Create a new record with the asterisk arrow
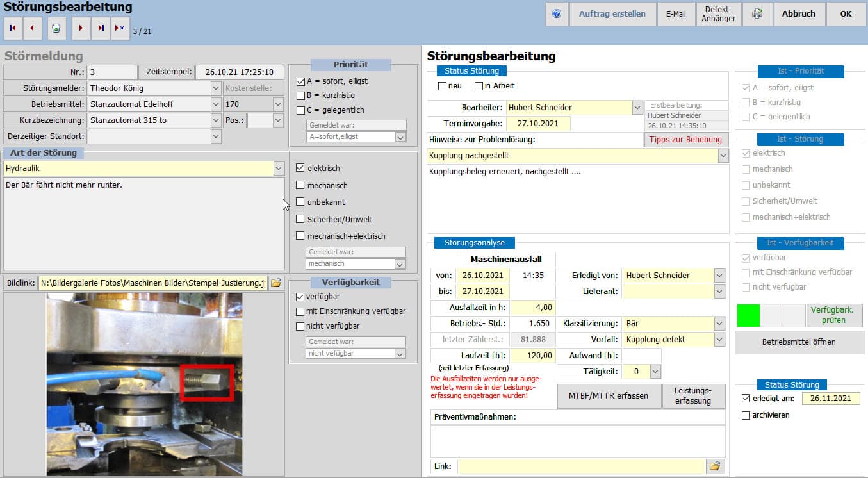 pos(120,29)
